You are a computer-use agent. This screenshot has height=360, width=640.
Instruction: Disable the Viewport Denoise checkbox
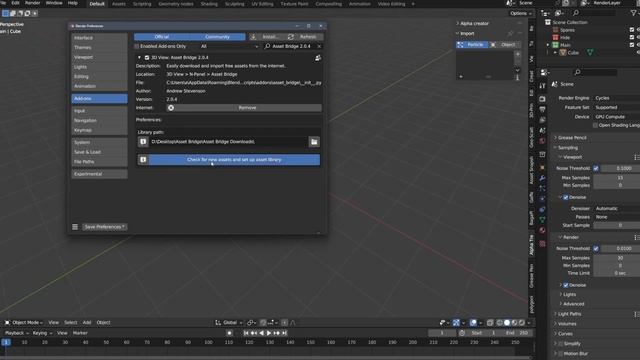tap(566, 197)
